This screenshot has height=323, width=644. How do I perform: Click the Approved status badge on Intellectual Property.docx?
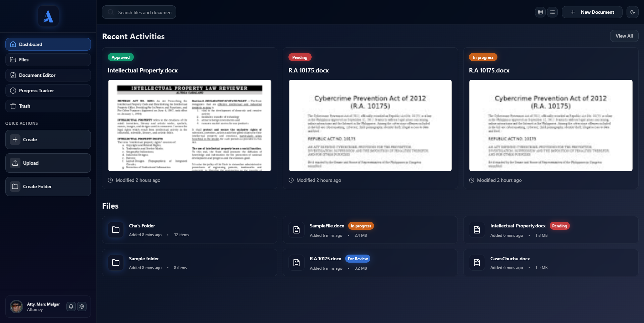pyautogui.click(x=121, y=57)
